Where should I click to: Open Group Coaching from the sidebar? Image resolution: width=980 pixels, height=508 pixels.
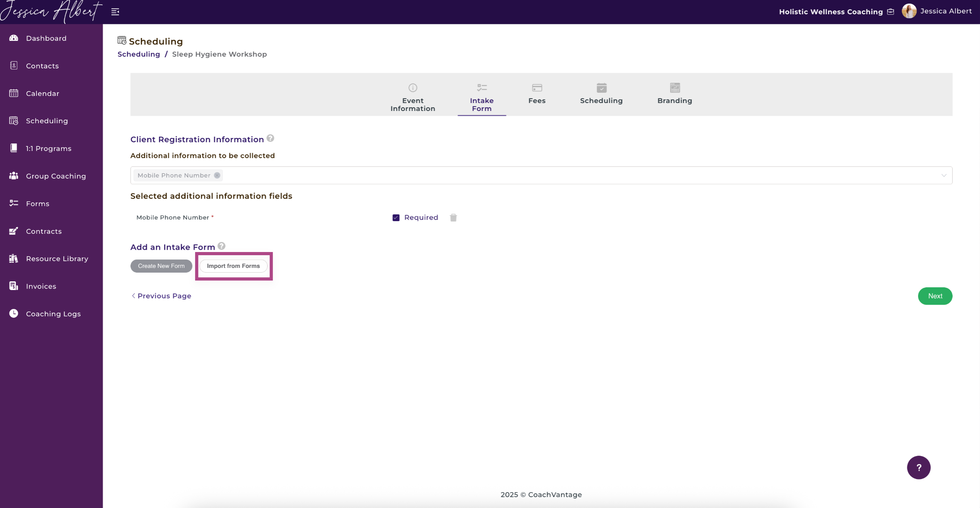(56, 176)
